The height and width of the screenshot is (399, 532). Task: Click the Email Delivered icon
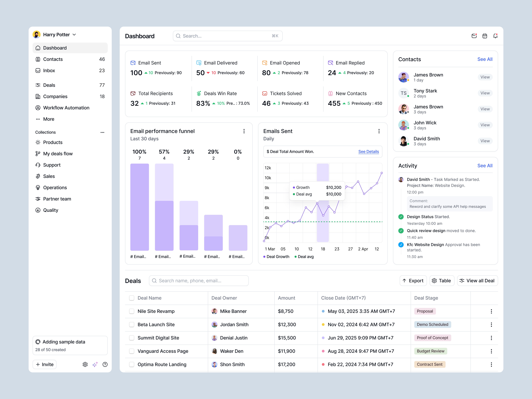(x=199, y=63)
